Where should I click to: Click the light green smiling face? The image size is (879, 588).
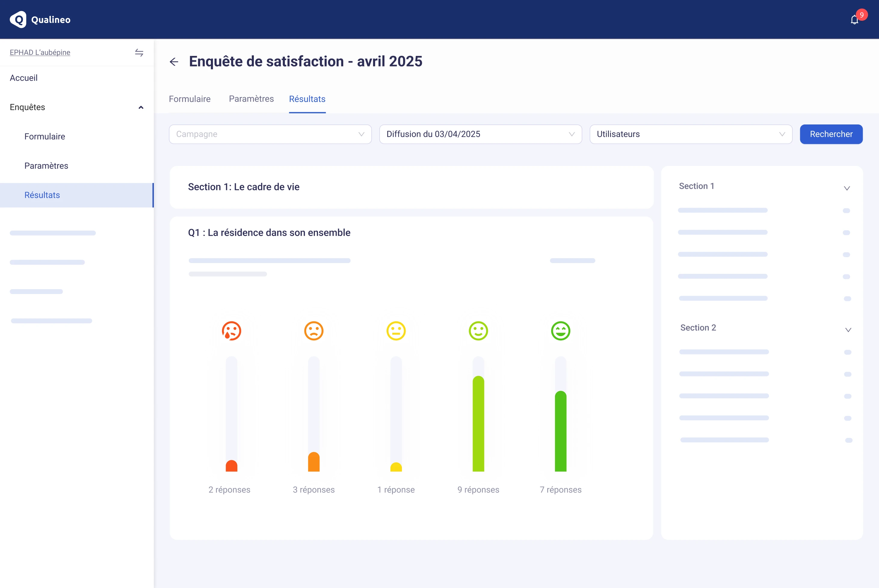[x=478, y=331]
